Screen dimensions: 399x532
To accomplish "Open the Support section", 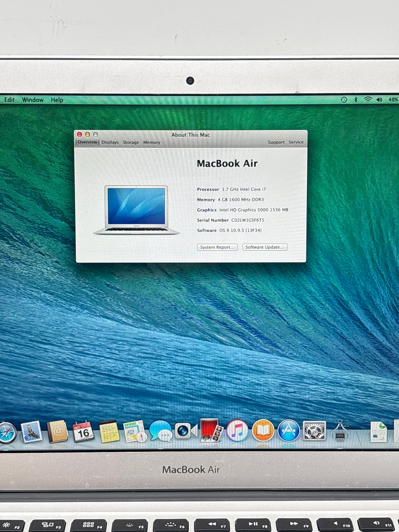I will (276, 142).
